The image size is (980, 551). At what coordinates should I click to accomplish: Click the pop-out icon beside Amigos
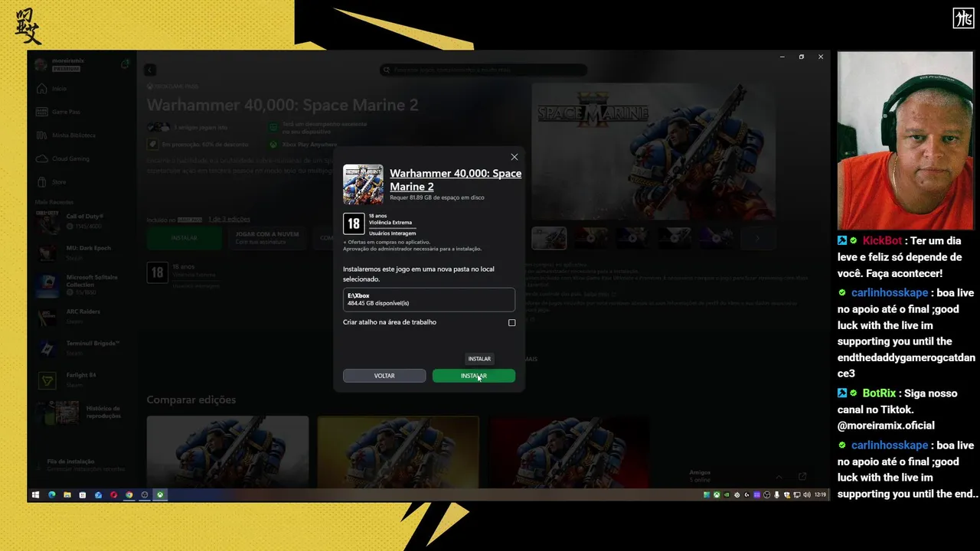802,476
